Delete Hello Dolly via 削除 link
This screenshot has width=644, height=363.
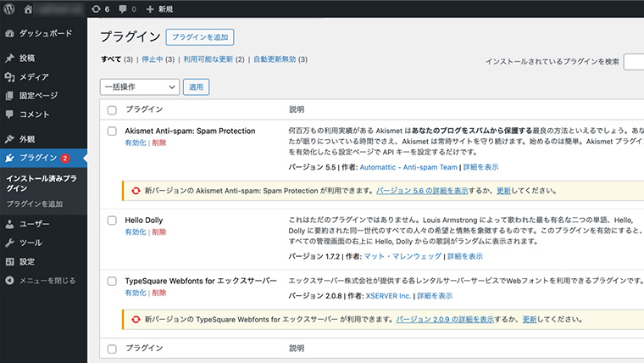click(159, 232)
